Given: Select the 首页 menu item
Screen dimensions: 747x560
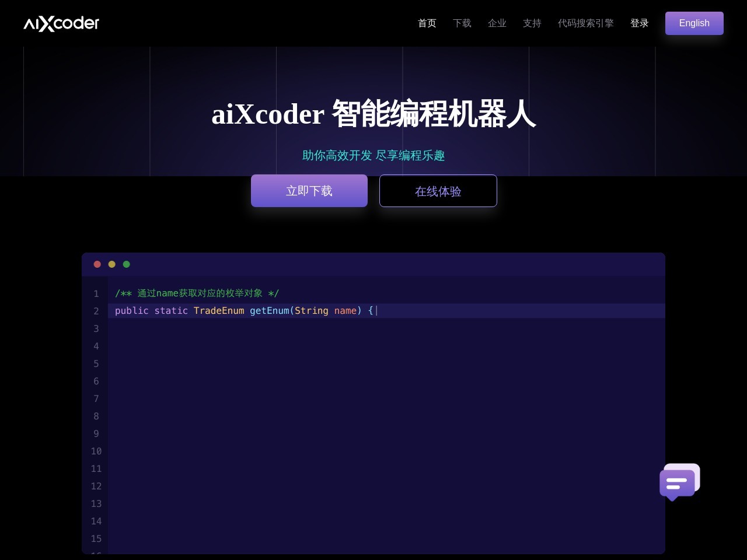Looking at the screenshot, I should pos(427,23).
